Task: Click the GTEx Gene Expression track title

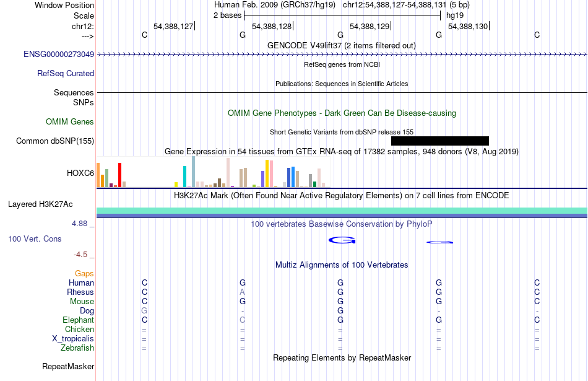Action: [342, 152]
